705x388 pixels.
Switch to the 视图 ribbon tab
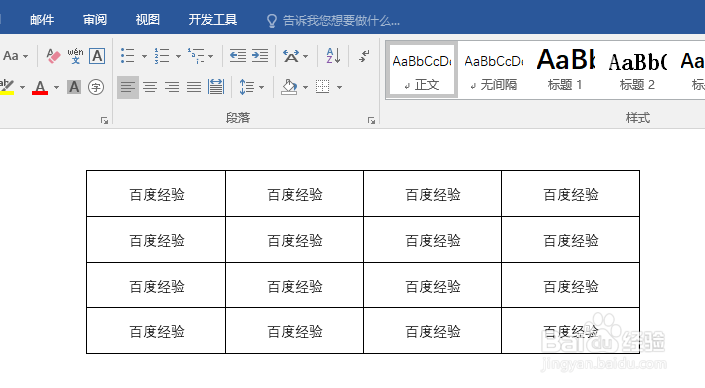click(147, 20)
